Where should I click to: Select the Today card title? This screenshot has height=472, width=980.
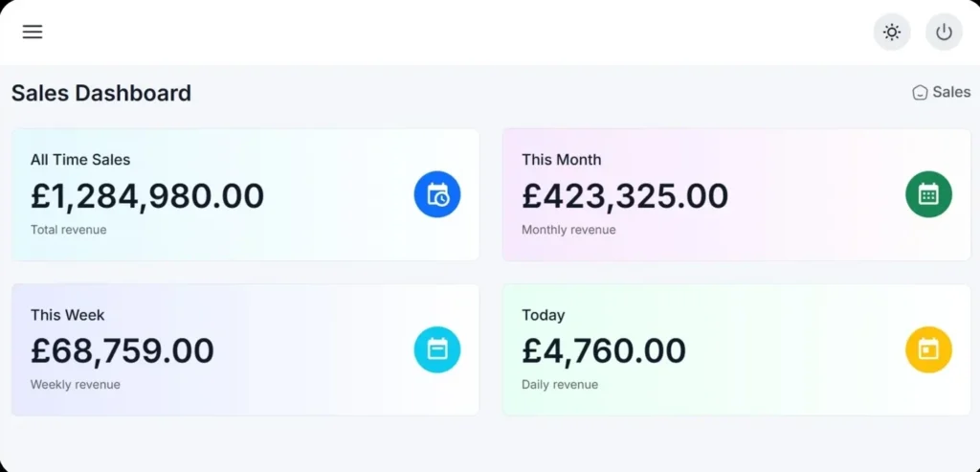point(544,315)
